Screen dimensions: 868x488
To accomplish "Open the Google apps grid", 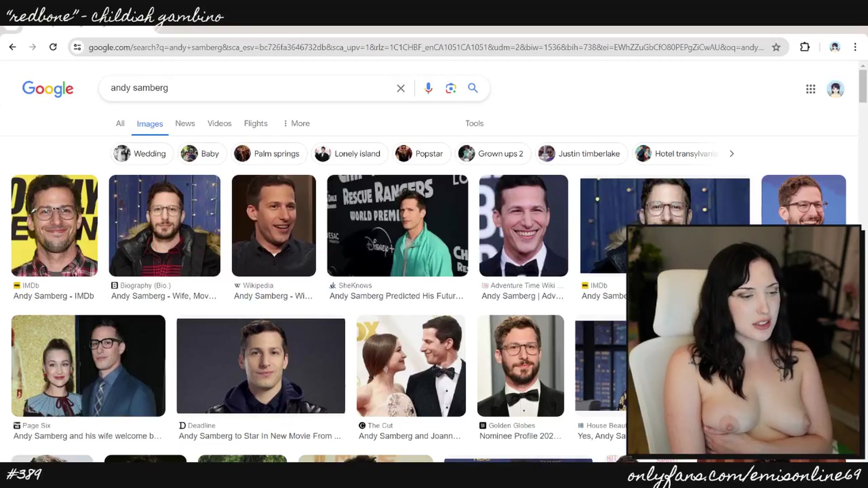I will coord(811,89).
